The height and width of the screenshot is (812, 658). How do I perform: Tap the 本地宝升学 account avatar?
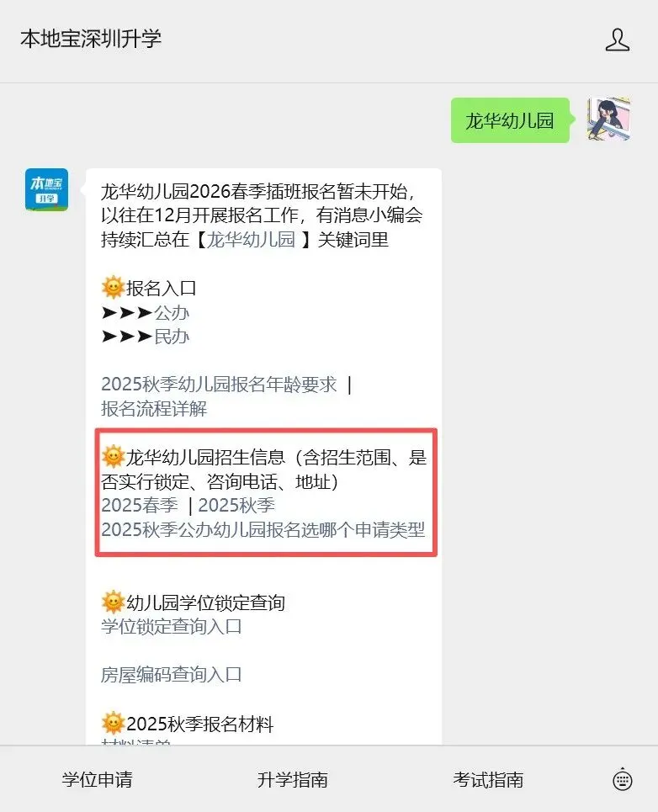tap(46, 189)
